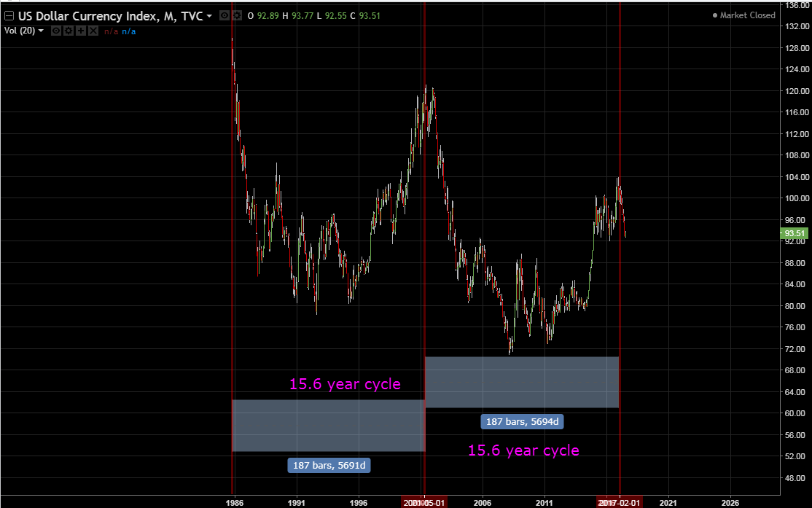Viewport: 812px width, 508px height.
Task: Select the left gray date range rectangle
Action: [x=328, y=426]
